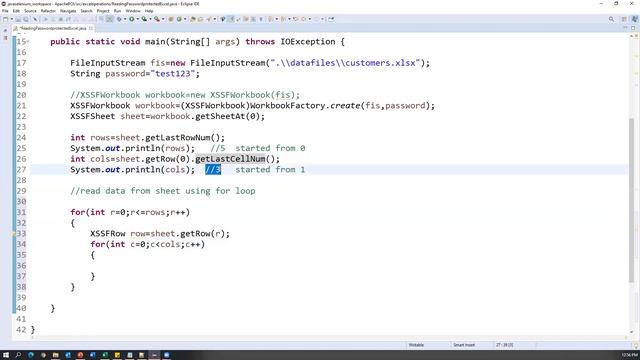This screenshot has height=360, width=640.
Task: Click the cursor position status field
Action: click(x=504, y=345)
